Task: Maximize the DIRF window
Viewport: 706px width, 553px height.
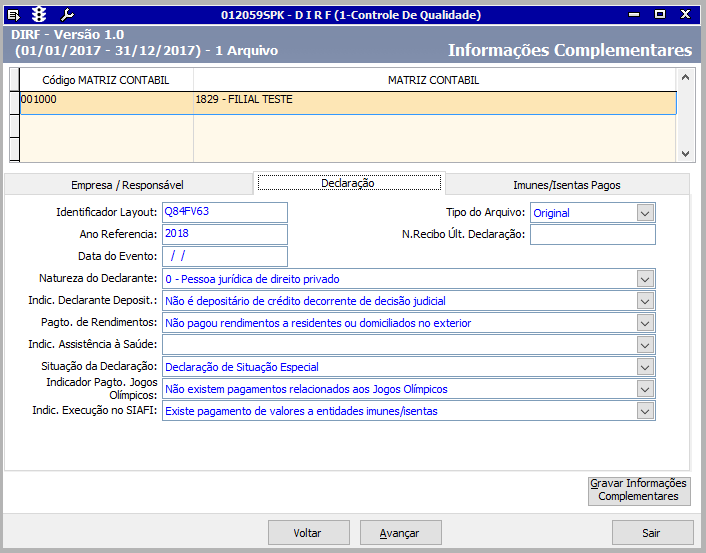Action: (660, 14)
